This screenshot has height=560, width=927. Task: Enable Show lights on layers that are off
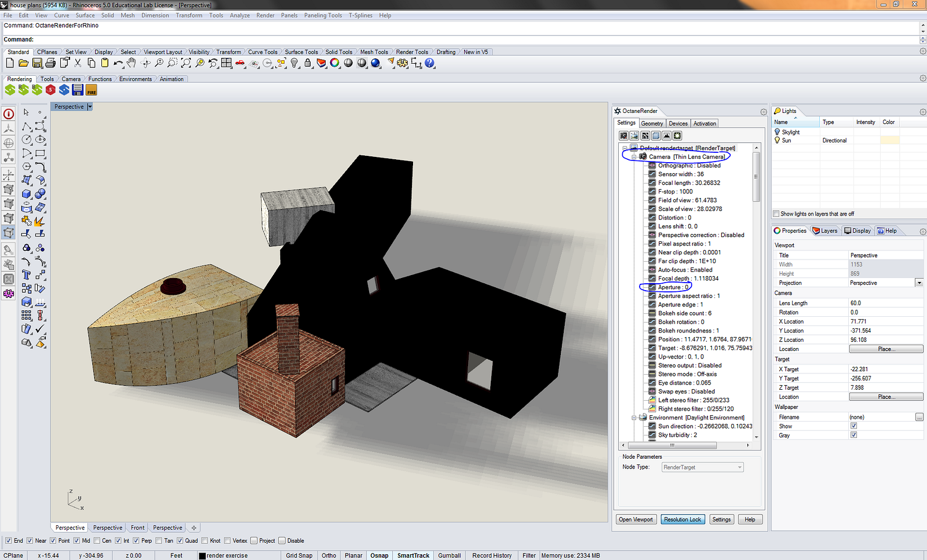coord(776,214)
